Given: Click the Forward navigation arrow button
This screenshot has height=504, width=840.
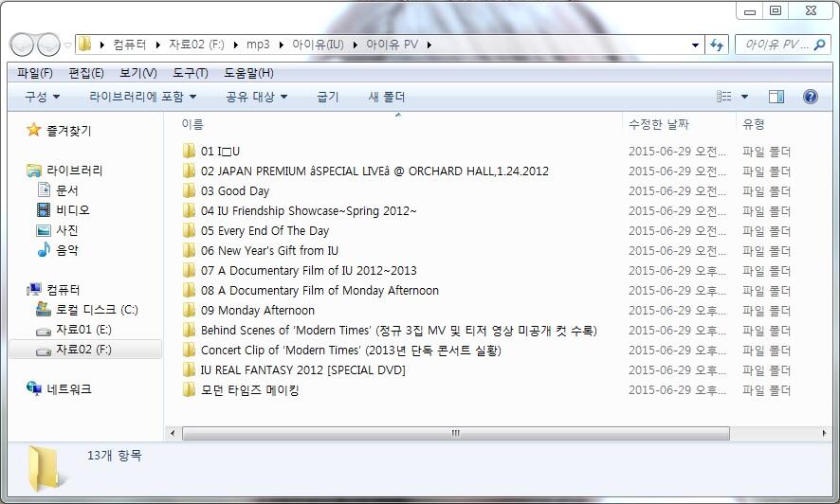Looking at the screenshot, I should click(x=49, y=45).
